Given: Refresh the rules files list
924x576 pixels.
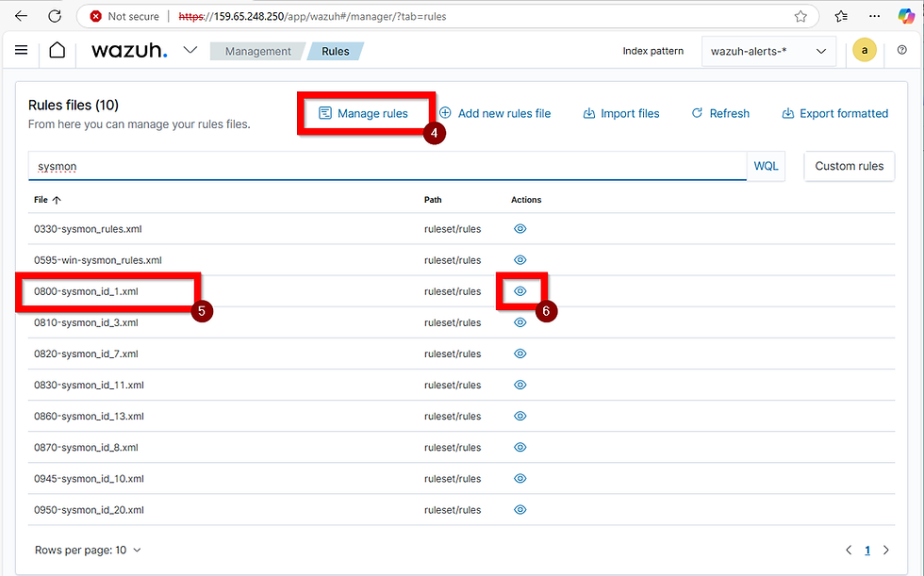Looking at the screenshot, I should click(x=720, y=113).
